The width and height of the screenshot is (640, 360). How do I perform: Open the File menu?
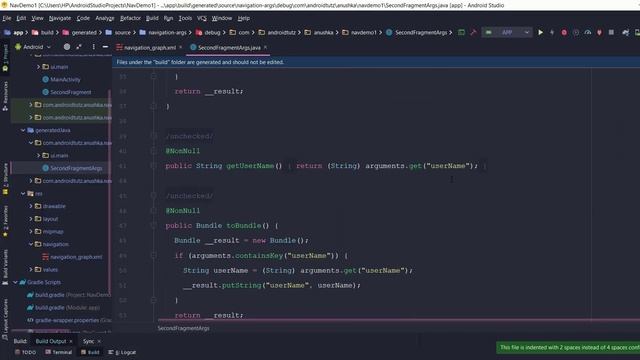(x=7, y=18)
